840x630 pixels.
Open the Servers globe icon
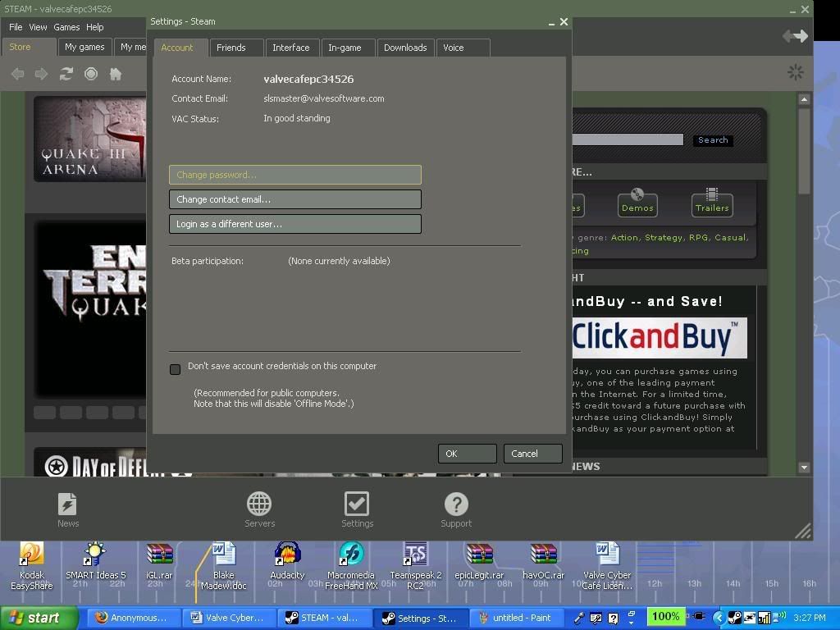click(x=259, y=504)
